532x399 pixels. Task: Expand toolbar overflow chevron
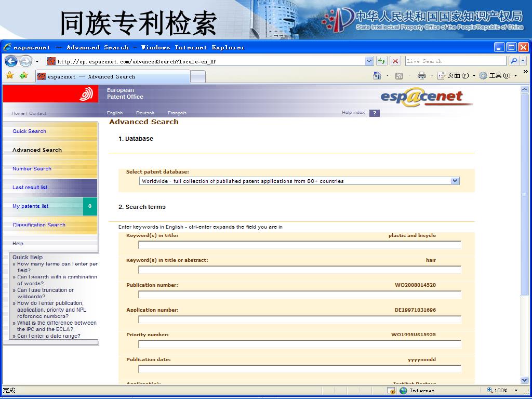[x=526, y=72]
